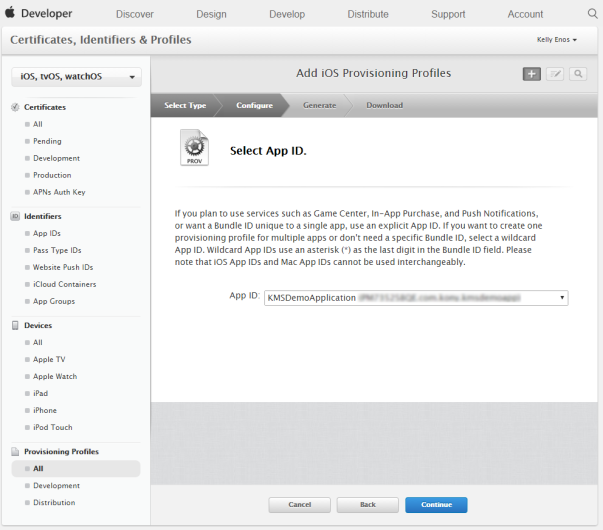Screen dimensions: 603x530
Task: Click the Back button
Action: click(368, 505)
